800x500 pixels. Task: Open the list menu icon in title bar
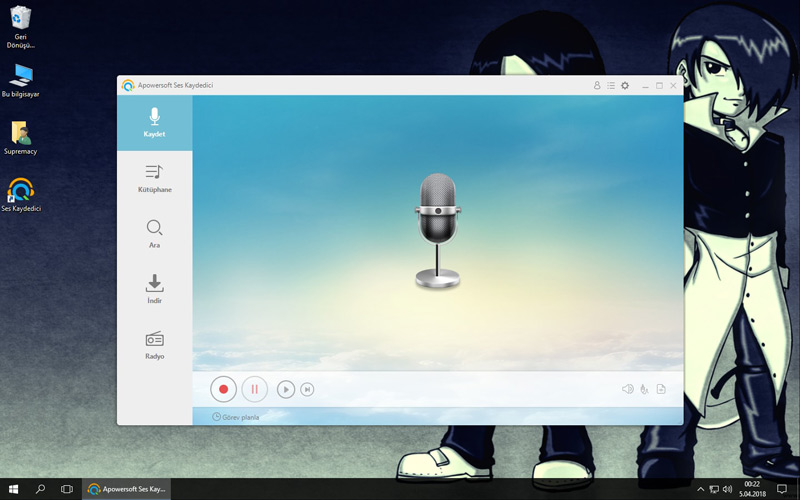[611, 85]
